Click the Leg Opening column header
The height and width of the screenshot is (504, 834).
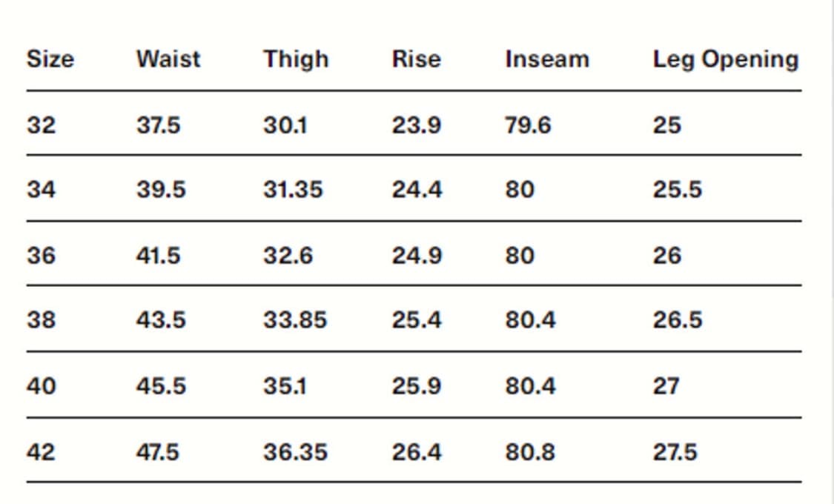[x=725, y=59]
